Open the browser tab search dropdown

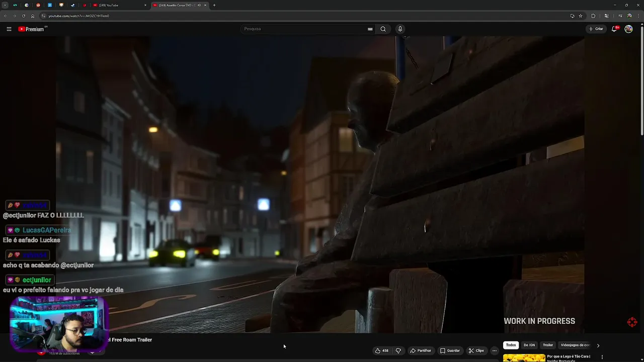5,5
